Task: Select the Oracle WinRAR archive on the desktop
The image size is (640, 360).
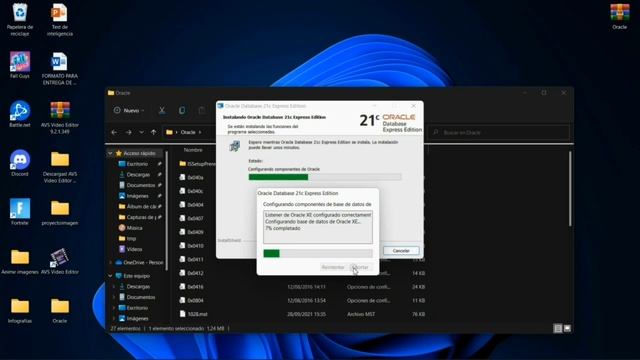Action: 620,16
